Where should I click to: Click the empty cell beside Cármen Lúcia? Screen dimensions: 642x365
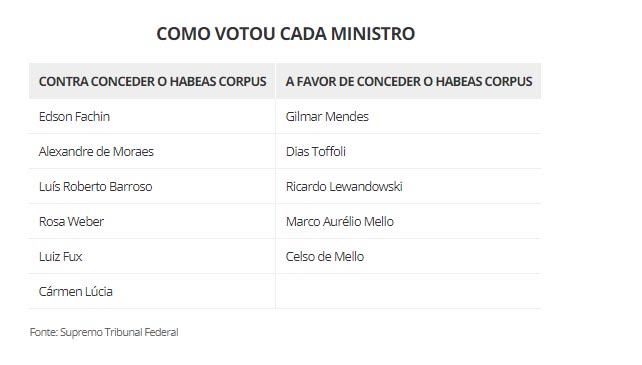coord(408,291)
